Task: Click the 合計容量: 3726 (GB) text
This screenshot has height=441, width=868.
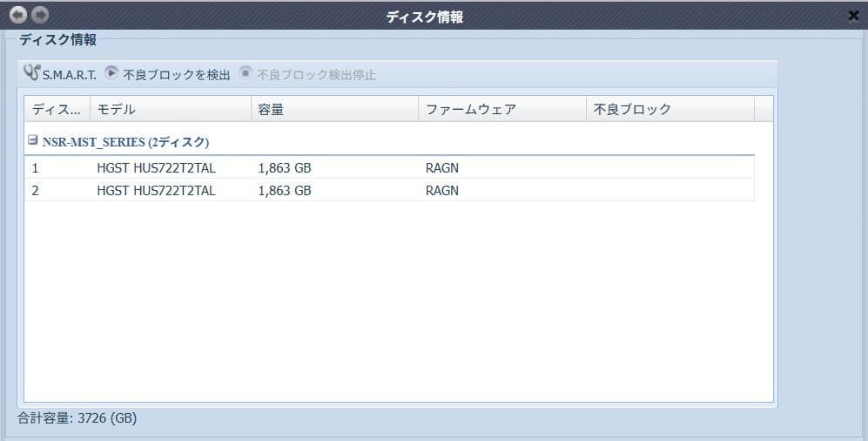Action: 77,418
